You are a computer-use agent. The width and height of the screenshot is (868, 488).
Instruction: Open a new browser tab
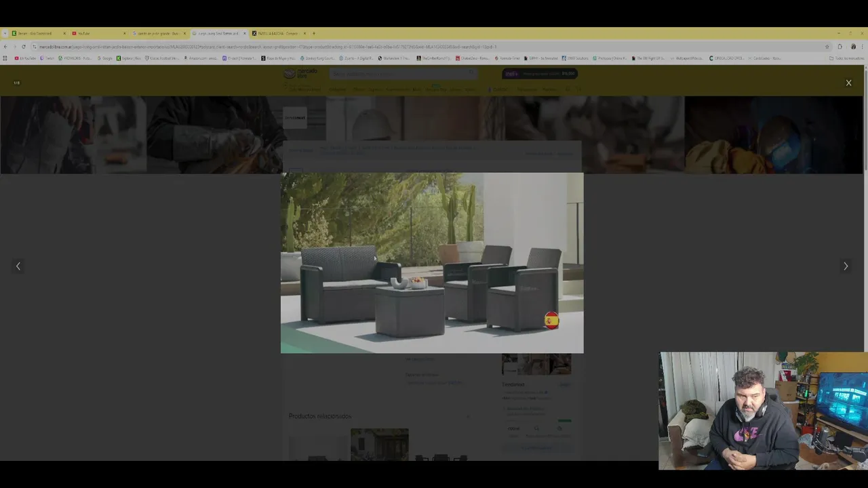pos(314,33)
